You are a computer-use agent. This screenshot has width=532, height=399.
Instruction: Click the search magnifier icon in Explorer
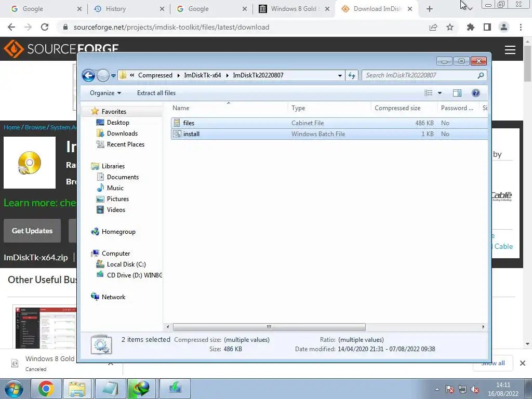[x=481, y=75]
